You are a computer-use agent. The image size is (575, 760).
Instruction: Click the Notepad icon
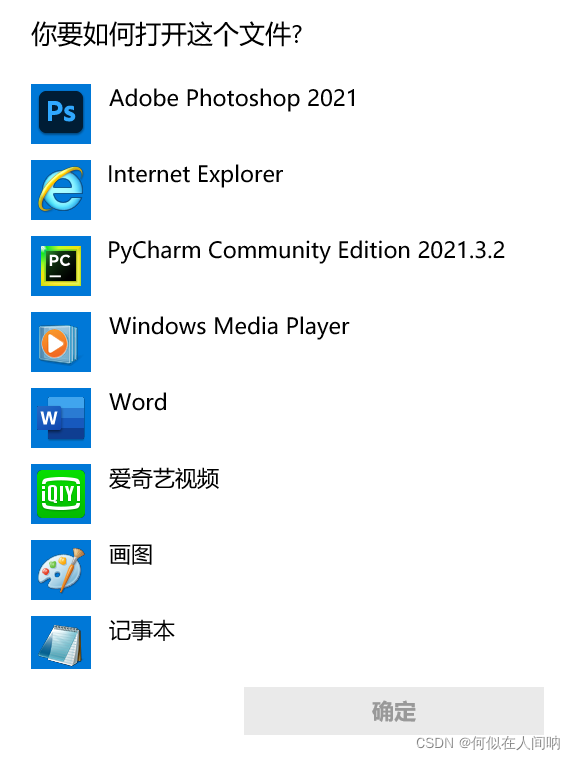(x=61, y=643)
